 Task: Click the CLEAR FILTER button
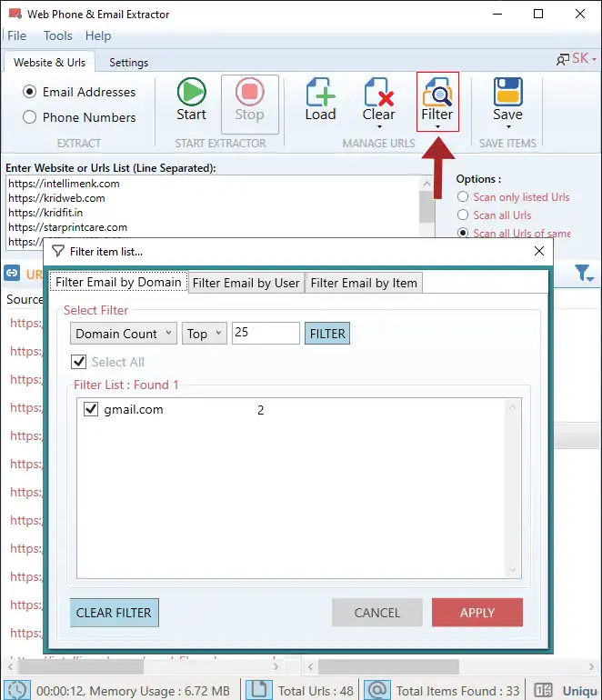(x=114, y=613)
